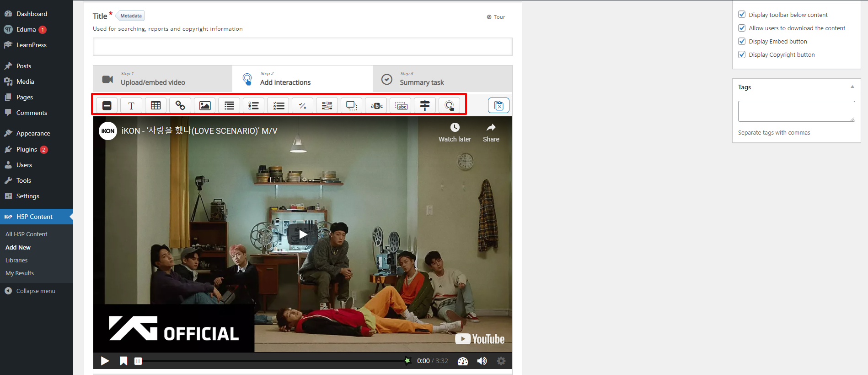Screen dimensions: 868x375
Task: Add a Navigation Hotspot interaction
Action: click(x=450, y=106)
